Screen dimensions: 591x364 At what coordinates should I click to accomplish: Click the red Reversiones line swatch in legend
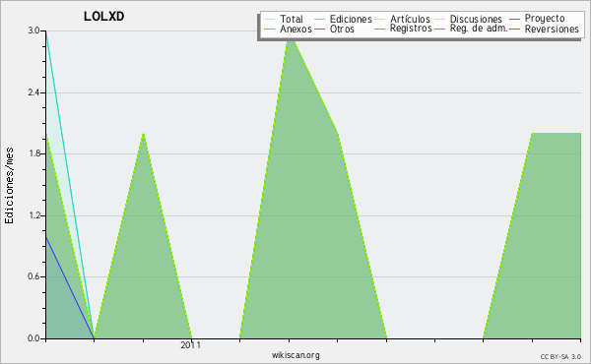[515, 30]
